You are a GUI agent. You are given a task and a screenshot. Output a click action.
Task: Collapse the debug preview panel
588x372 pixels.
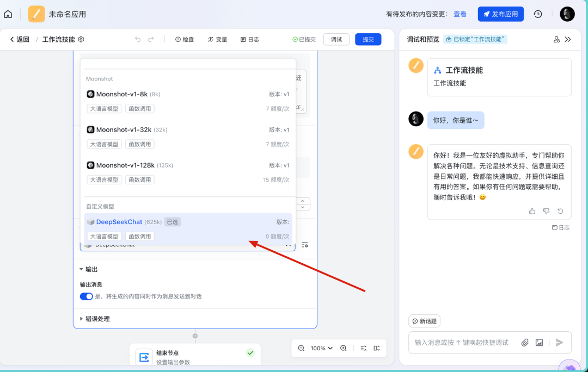(568, 39)
